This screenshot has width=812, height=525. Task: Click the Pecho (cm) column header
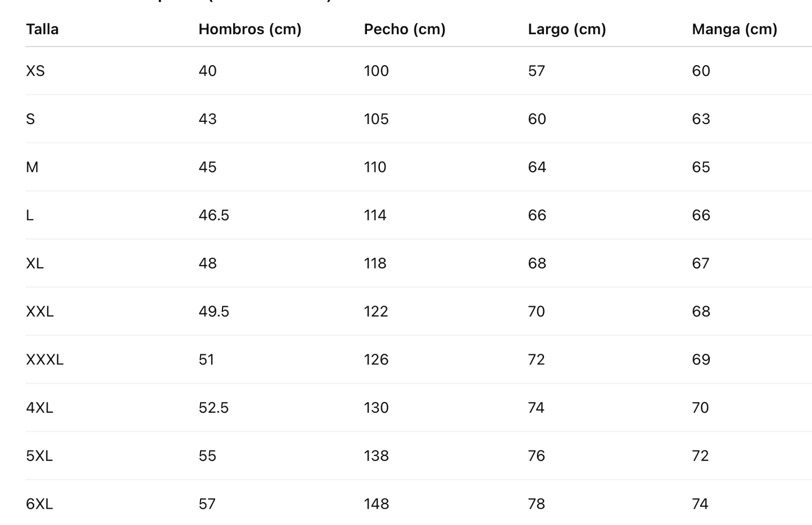click(405, 29)
